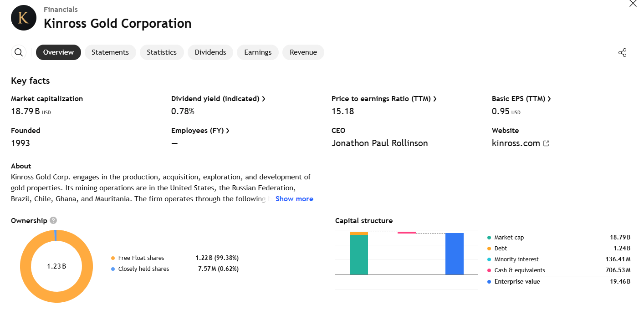
Task: Switch to the Overview tab
Action: pyautogui.click(x=58, y=52)
